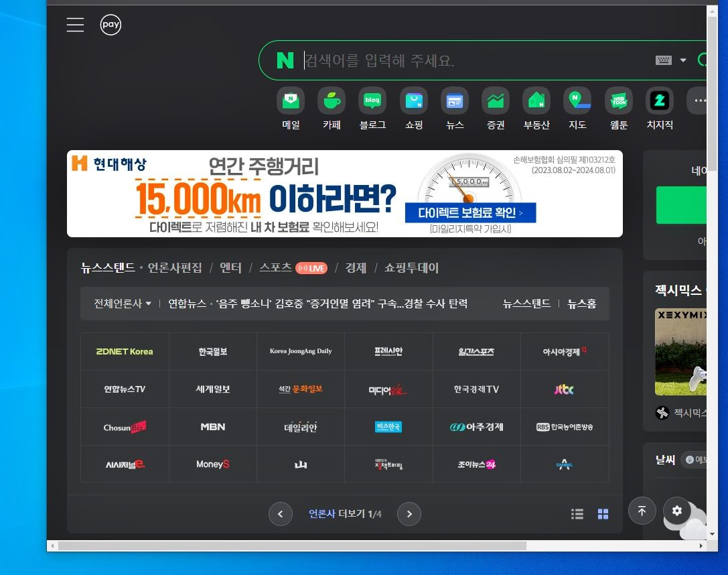This screenshot has width=728, height=575.
Task: Click the green Naver N logo
Action: 285,60
